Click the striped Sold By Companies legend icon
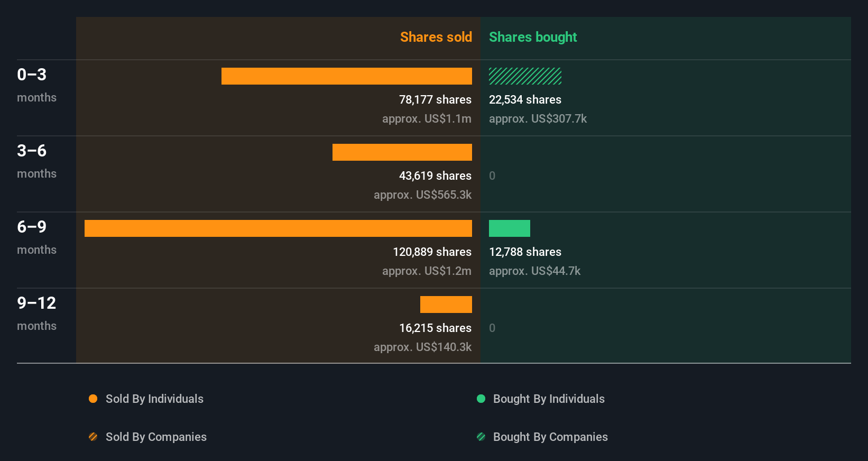 click(93, 437)
